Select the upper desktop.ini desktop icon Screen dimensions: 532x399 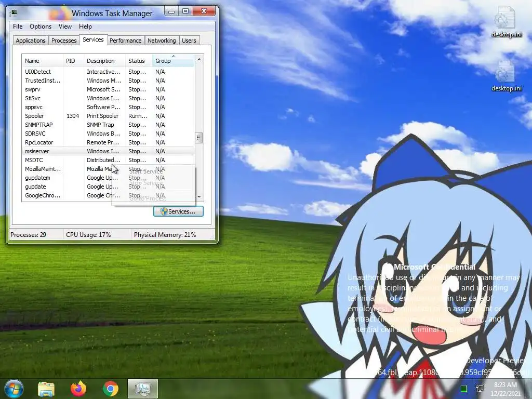click(507, 22)
